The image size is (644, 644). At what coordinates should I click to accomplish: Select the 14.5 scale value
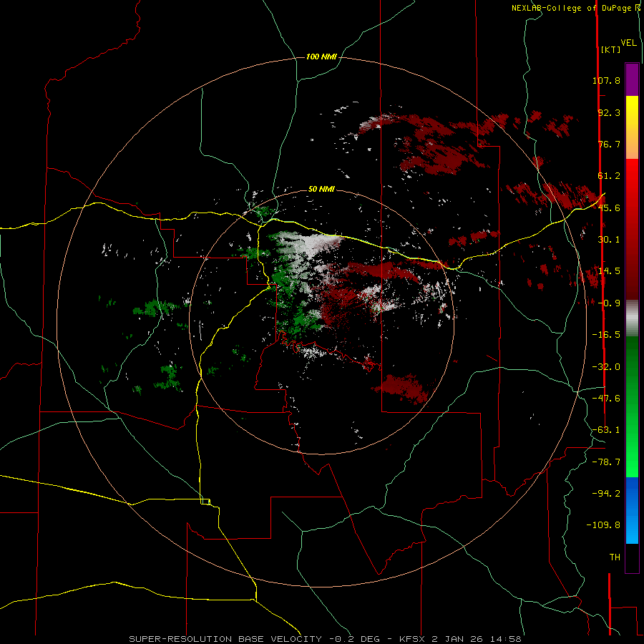609,271
